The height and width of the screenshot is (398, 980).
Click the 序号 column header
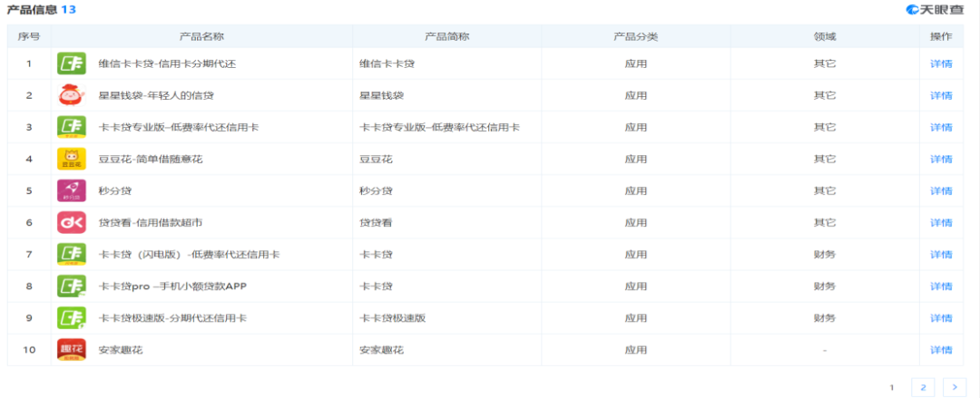click(x=29, y=37)
